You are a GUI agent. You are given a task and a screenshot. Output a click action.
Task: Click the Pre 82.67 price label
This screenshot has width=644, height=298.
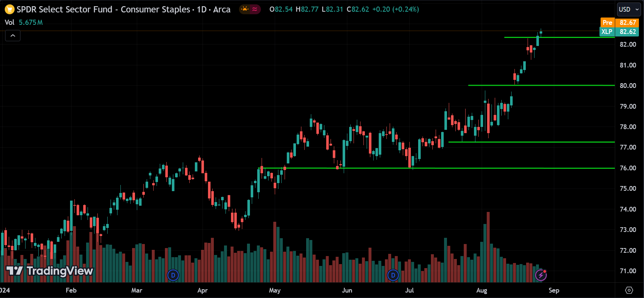[620, 22]
